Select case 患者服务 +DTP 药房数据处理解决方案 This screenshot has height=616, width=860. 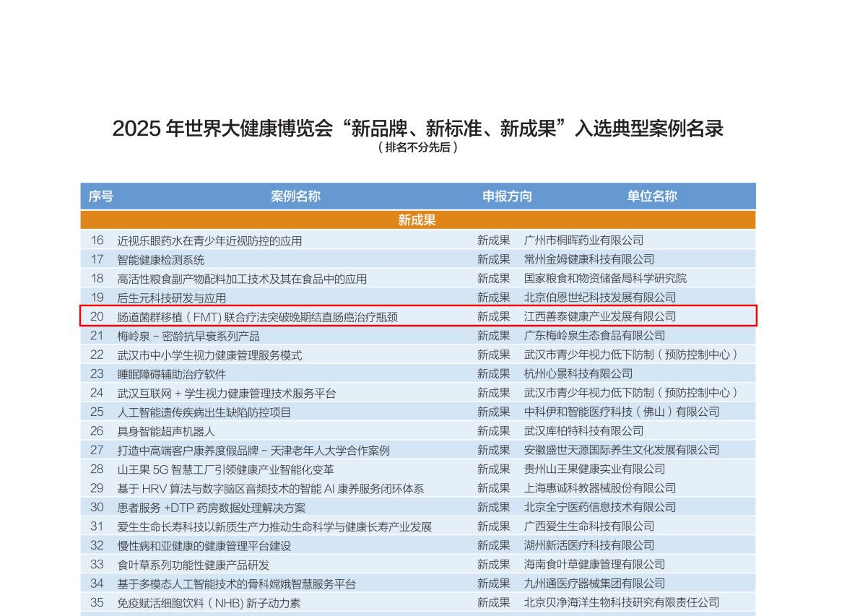pos(211,508)
